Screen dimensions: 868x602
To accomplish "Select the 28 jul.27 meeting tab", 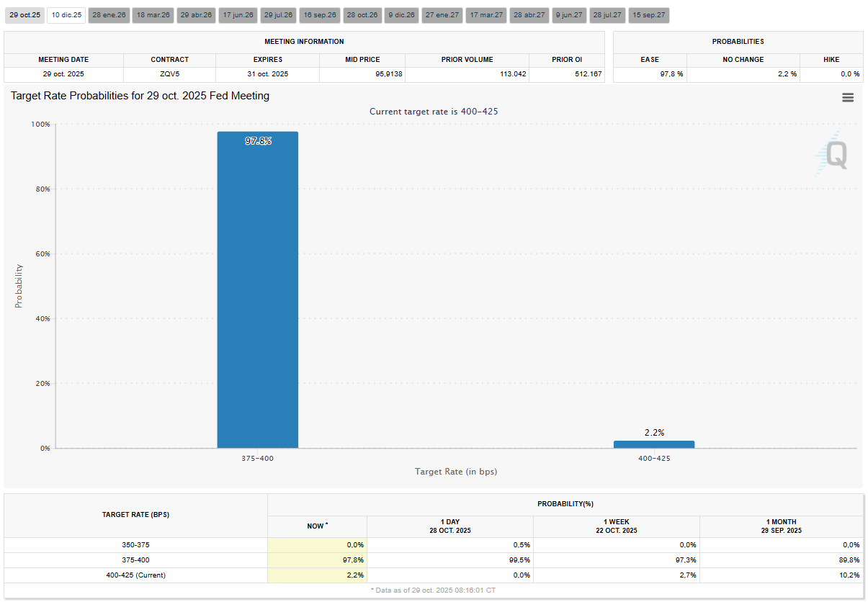I will (608, 15).
